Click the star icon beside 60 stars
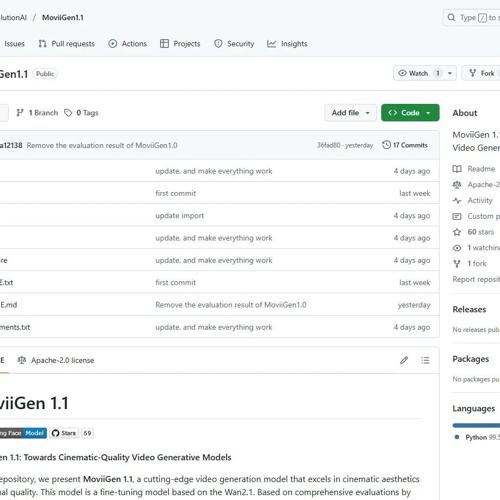The height and width of the screenshot is (500, 500). click(x=457, y=232)
